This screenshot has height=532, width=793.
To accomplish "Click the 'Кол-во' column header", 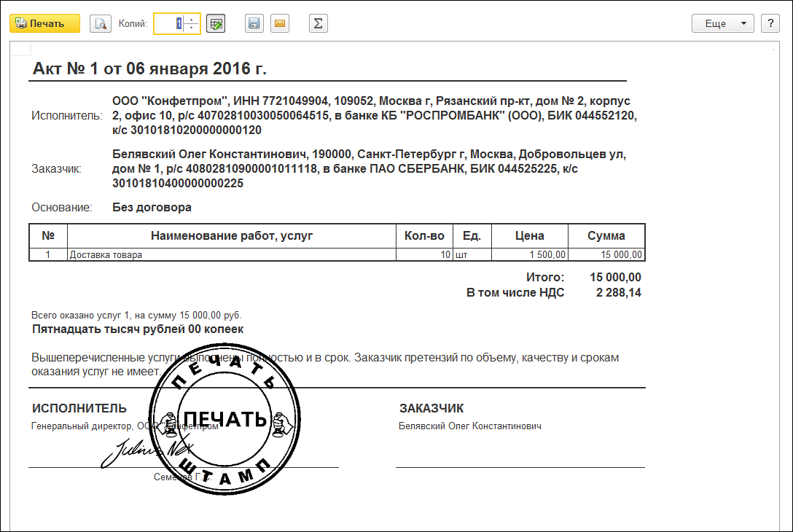I will click(424, 235).
